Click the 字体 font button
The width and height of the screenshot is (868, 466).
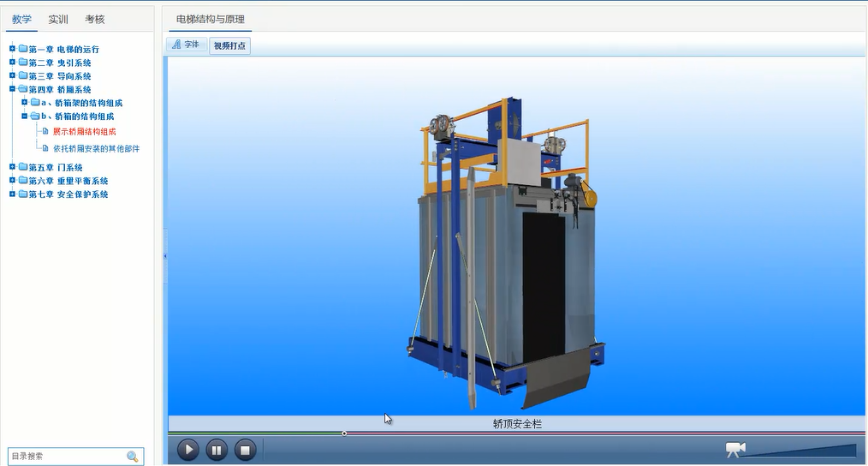tap(186, 45)
